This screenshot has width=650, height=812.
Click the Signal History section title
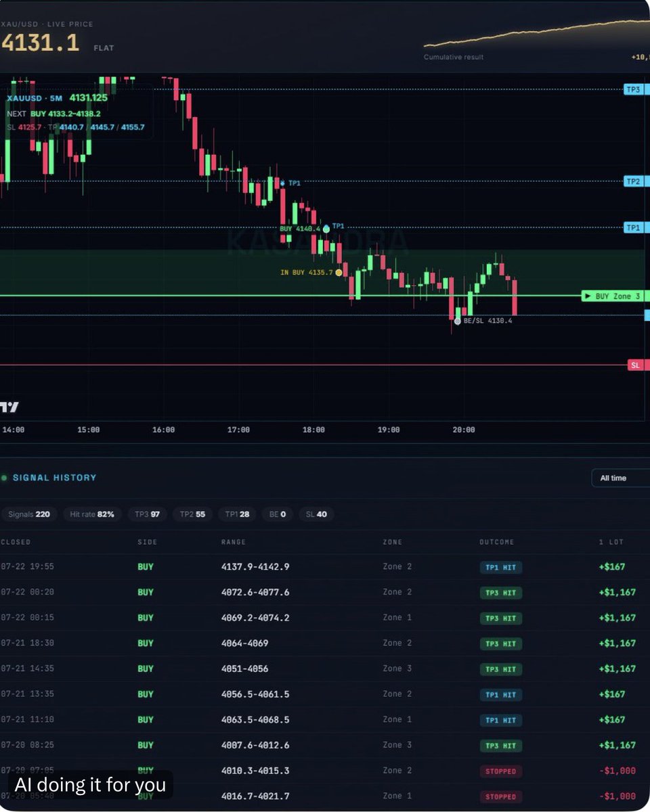[x=54, y=478]
